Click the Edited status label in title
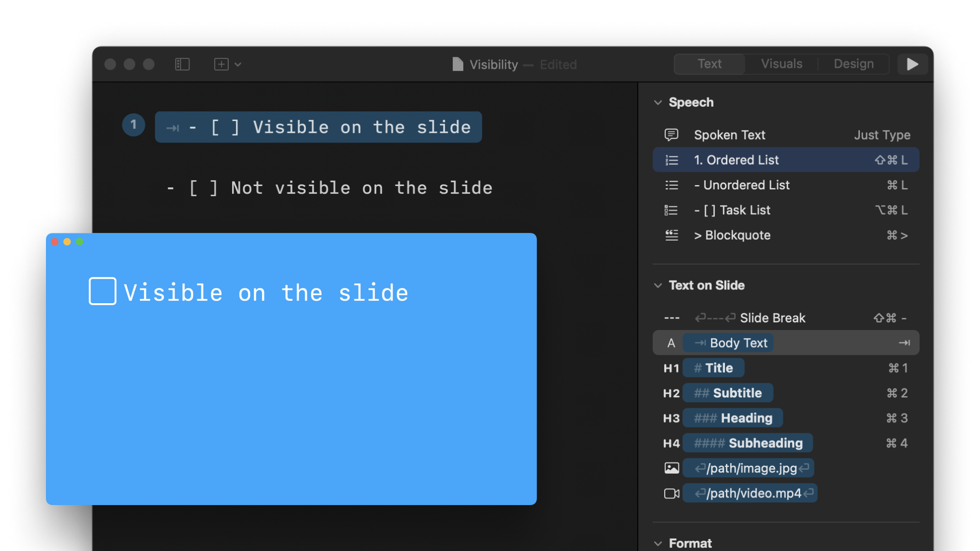The image size is (980, 551). (558, 65)
